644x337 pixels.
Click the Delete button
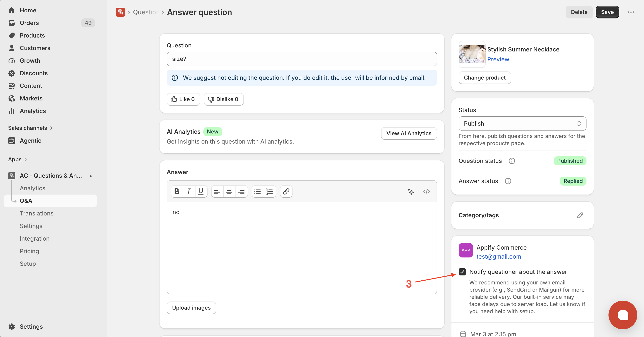(579, 12)
